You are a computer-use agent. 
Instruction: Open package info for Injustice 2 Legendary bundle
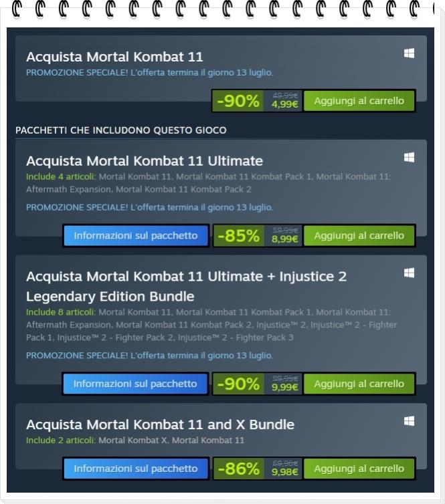(x=135, y=384)
